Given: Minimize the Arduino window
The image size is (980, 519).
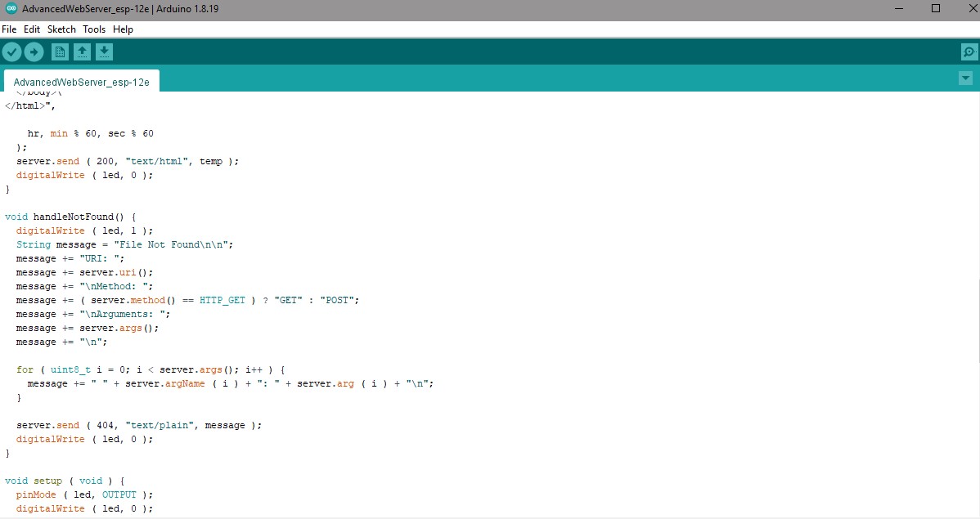Looking at the screenshot, I should 899,9.
